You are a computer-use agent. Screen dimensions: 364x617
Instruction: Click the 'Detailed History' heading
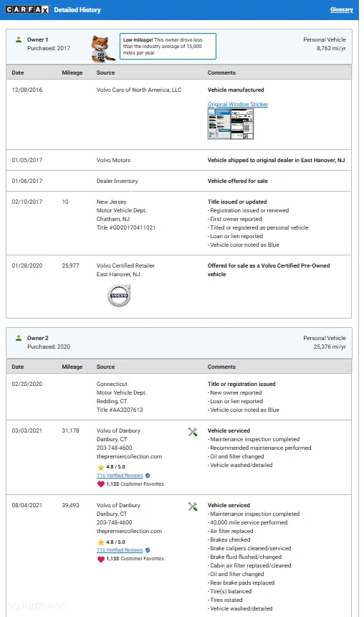coord(77,10)
